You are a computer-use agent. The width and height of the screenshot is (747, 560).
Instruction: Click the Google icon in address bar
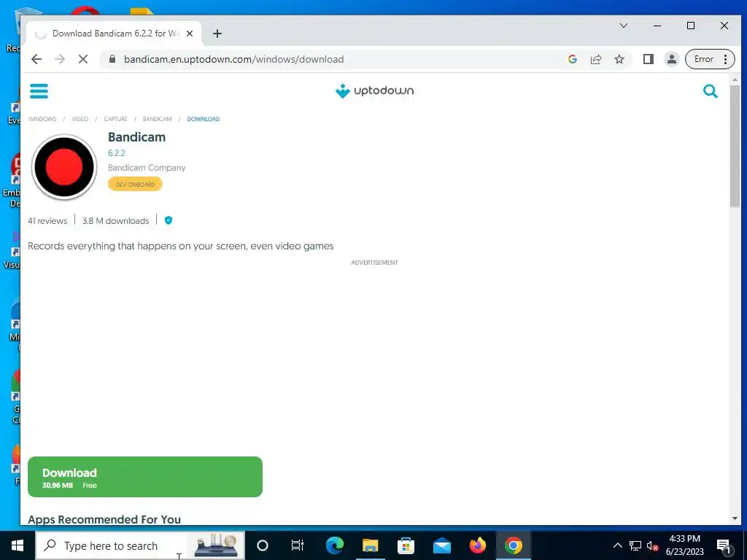(x=573, y=59)
